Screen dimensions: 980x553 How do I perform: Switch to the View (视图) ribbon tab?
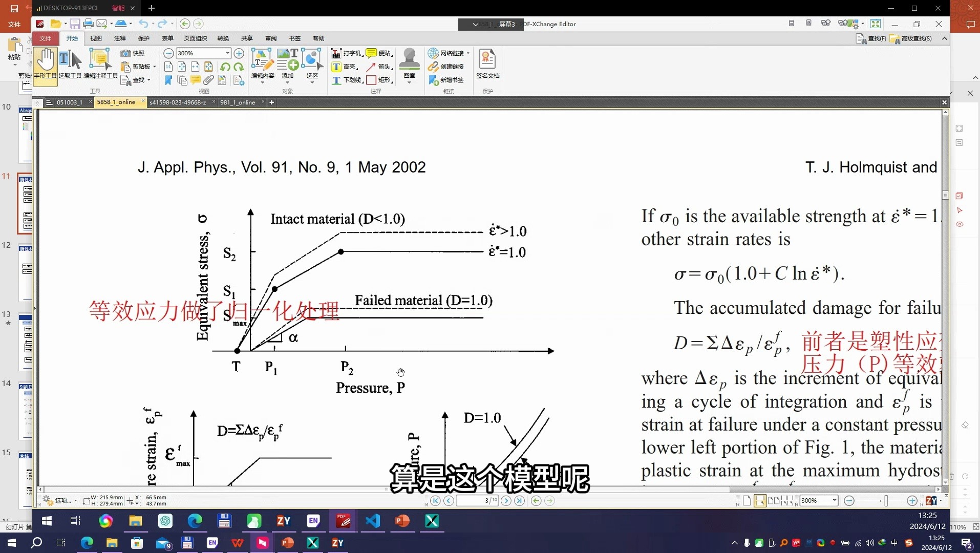(96, 38)
